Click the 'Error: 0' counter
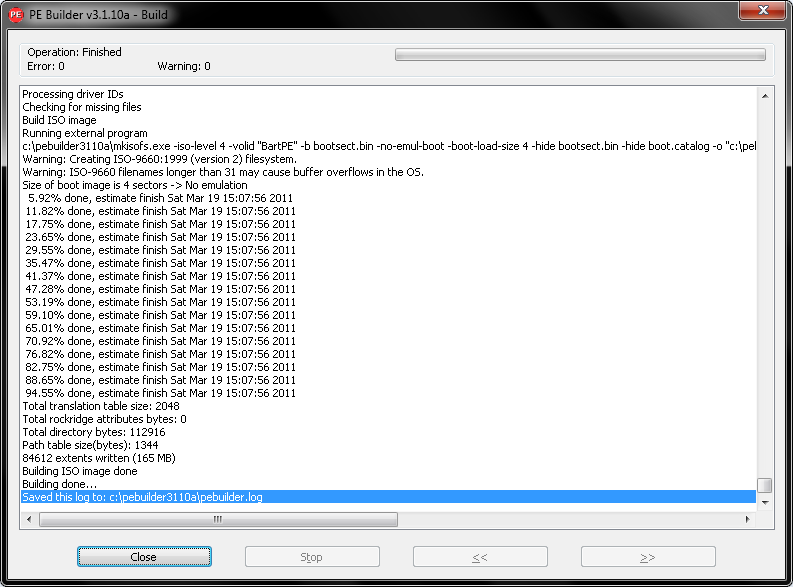 pos(46,66)
